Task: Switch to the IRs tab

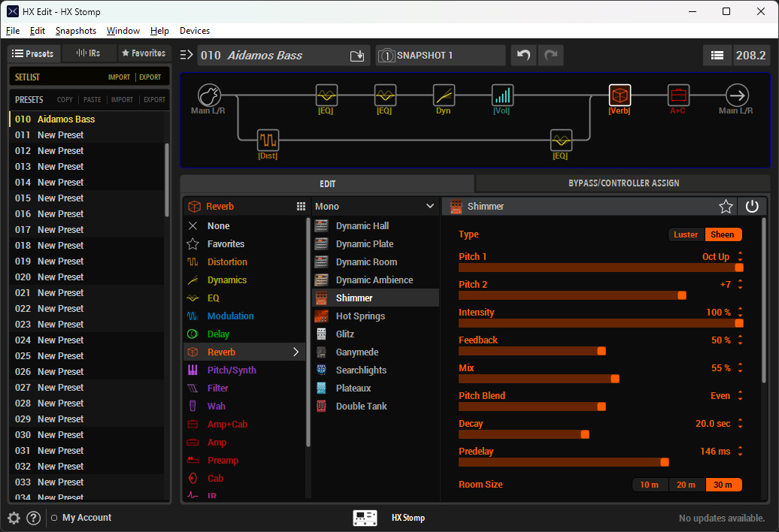Action: 89,53
